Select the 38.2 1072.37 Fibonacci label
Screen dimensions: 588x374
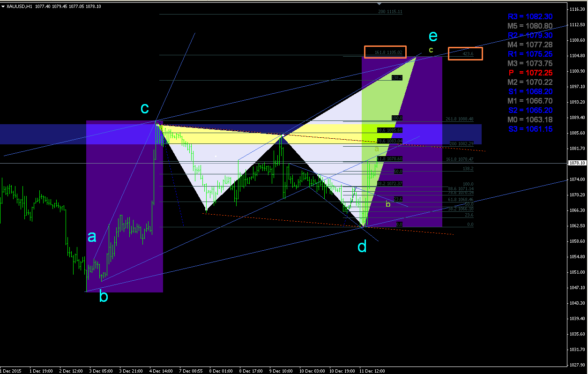[390, 183]
